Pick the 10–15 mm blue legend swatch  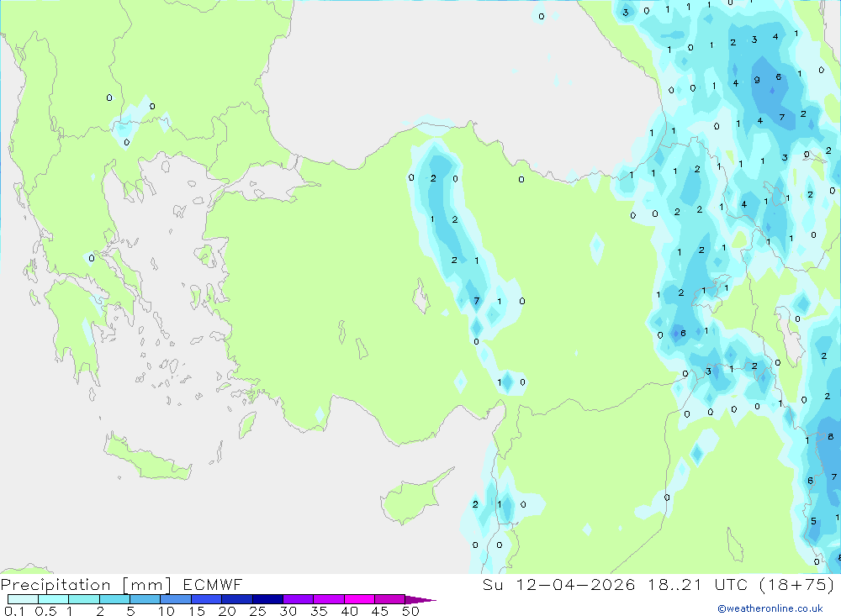tap(176, 599)
